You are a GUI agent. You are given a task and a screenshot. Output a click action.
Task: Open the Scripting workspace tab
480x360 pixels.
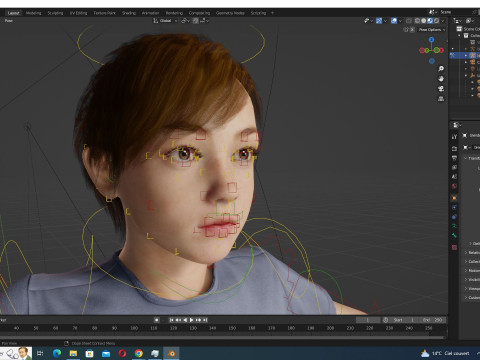(x=258, y=13)
